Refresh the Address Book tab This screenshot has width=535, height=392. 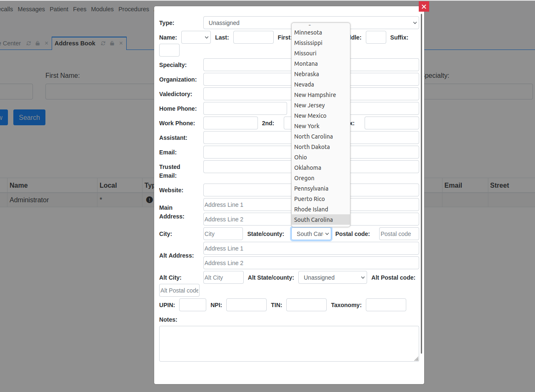pyautogui.click(x=103, y=43)
